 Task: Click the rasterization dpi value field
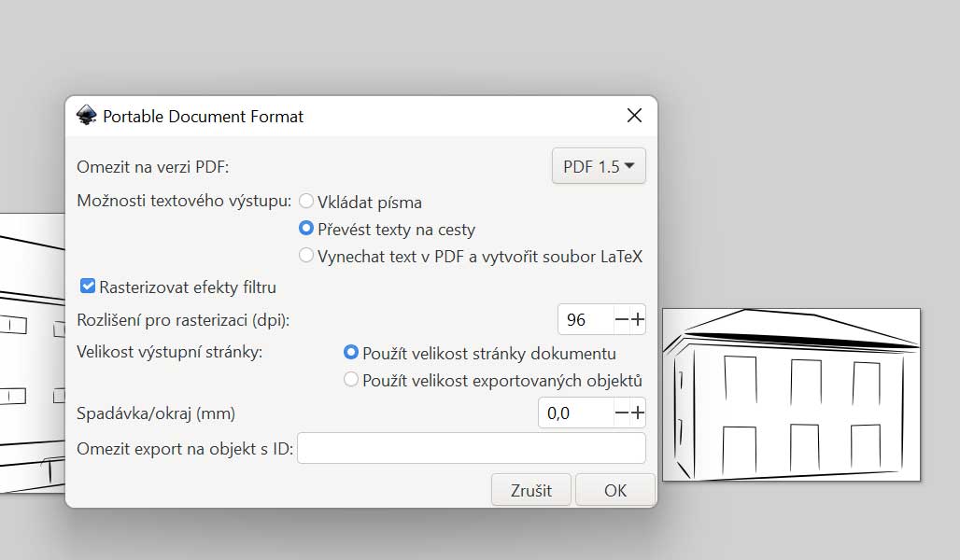585,320
